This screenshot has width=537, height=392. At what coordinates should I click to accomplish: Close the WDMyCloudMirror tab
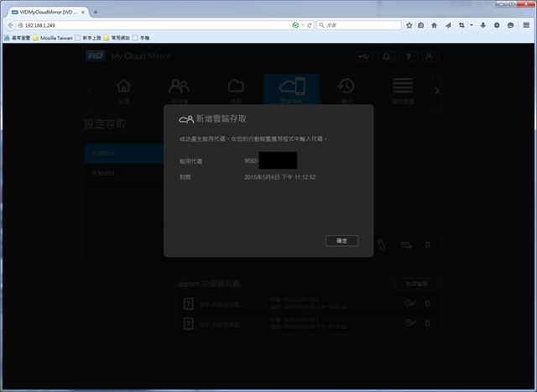pos(83,12)
